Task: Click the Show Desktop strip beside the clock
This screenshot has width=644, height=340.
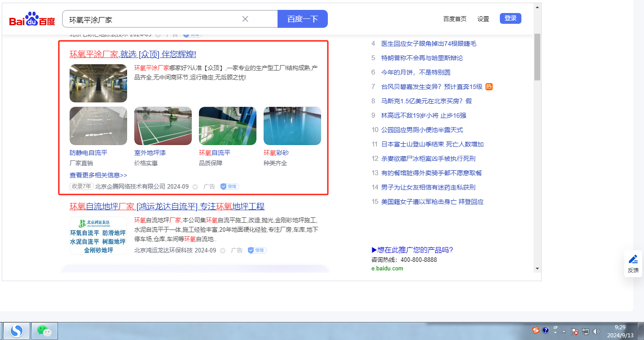Action: pyautogui.click(x=641, y=331)
